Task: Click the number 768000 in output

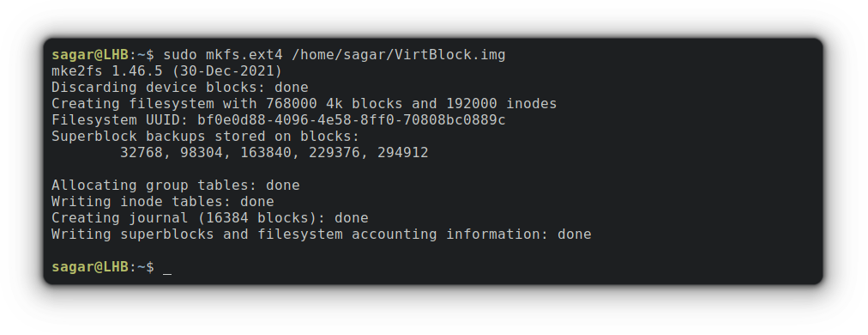Action: (291, 104)
